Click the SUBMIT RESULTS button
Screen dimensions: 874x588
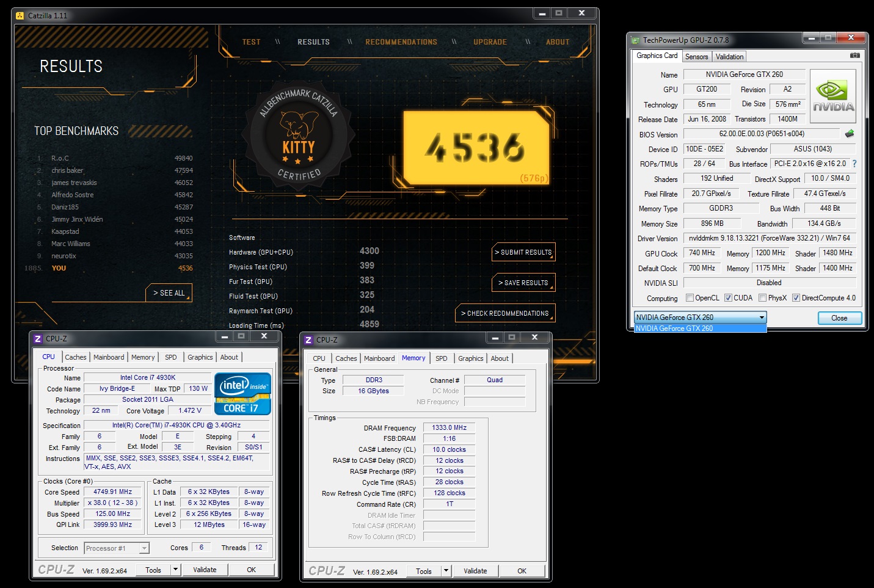pyautogui.click(x=523, y=252)
